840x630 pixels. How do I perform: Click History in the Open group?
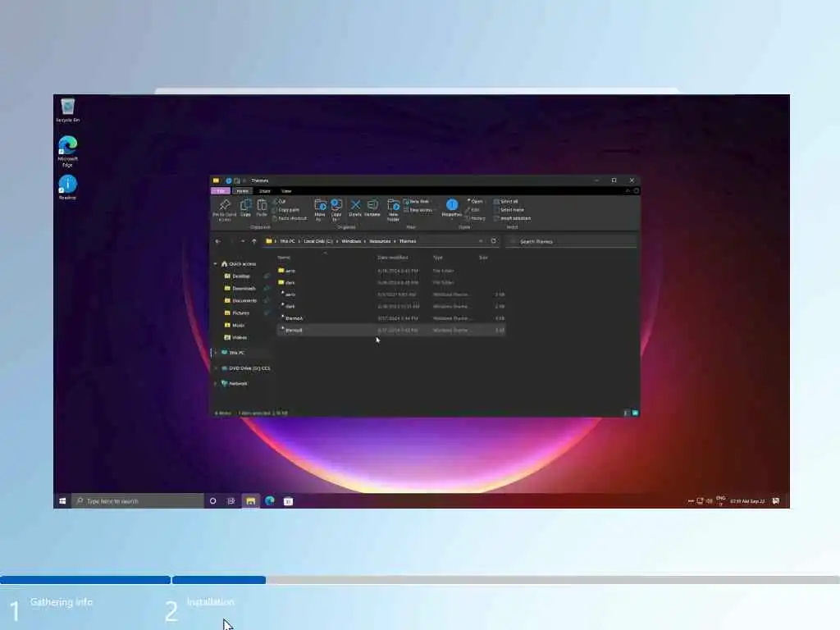(x=475, y=218)
